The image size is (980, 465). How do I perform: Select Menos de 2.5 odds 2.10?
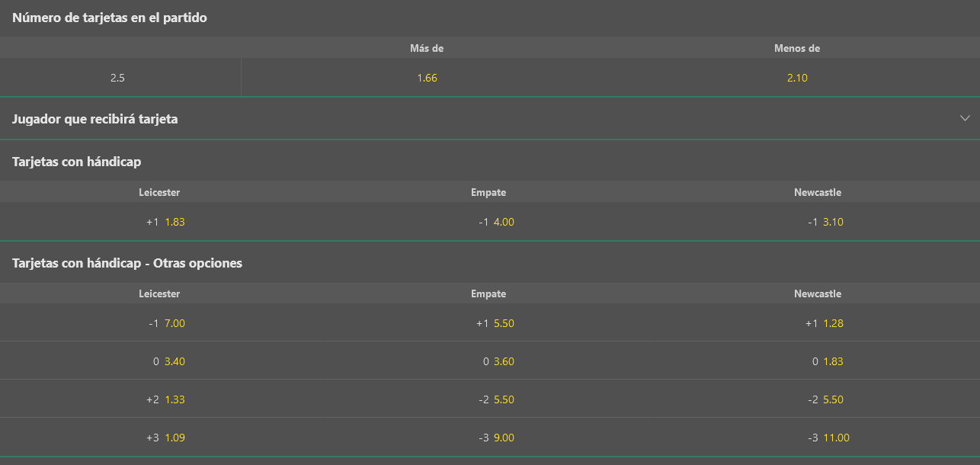point(797,78)
